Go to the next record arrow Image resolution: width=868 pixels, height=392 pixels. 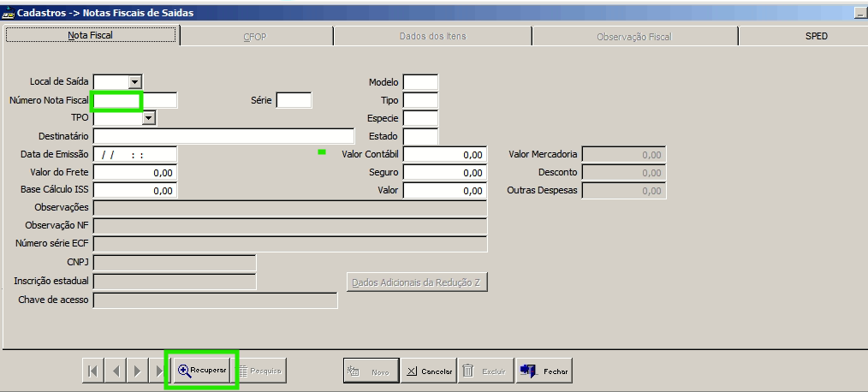137,371
